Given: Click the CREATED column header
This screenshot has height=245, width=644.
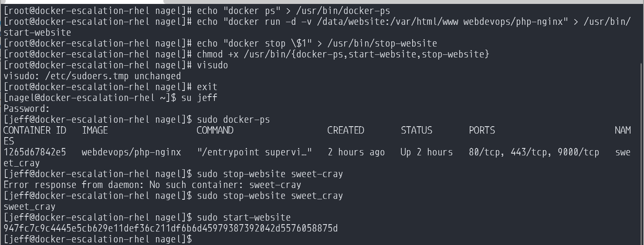Looking at the screenshot, I should (346, 131).
